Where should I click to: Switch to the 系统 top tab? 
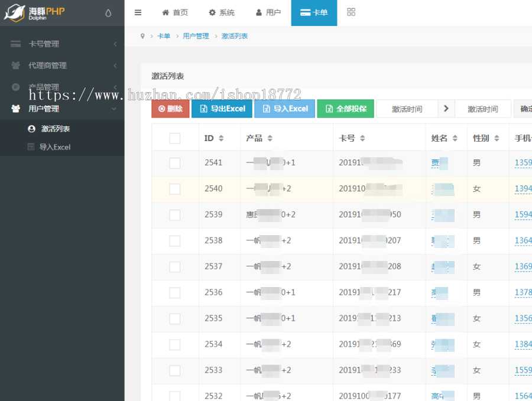(x=222, y=12)
